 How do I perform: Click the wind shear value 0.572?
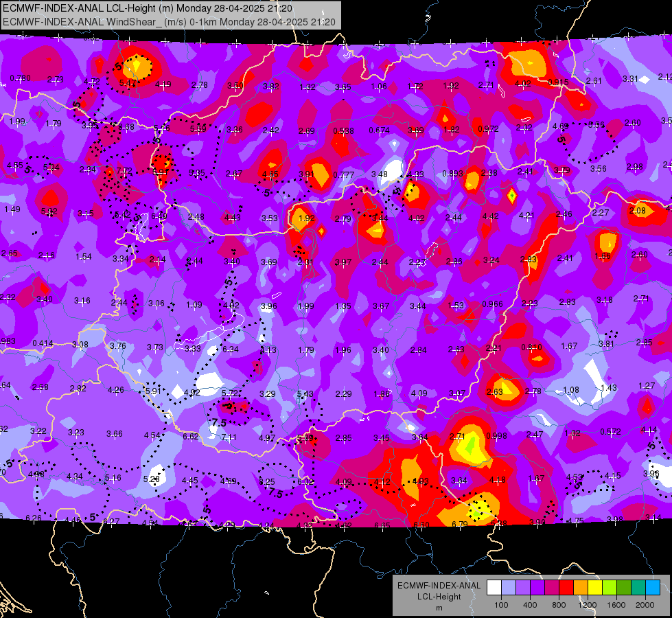tap(610, 432)
